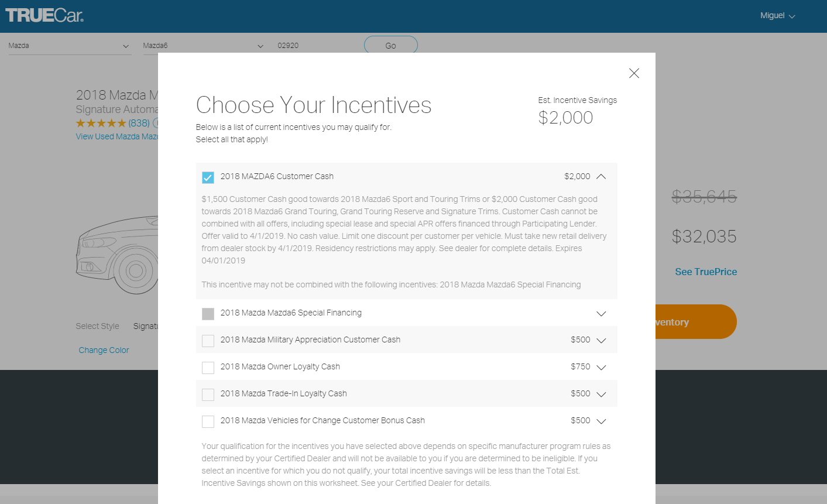Uncheck 2018 MAZDA6 Customer Cash
The image size is (827, 504).
(208, 177)
